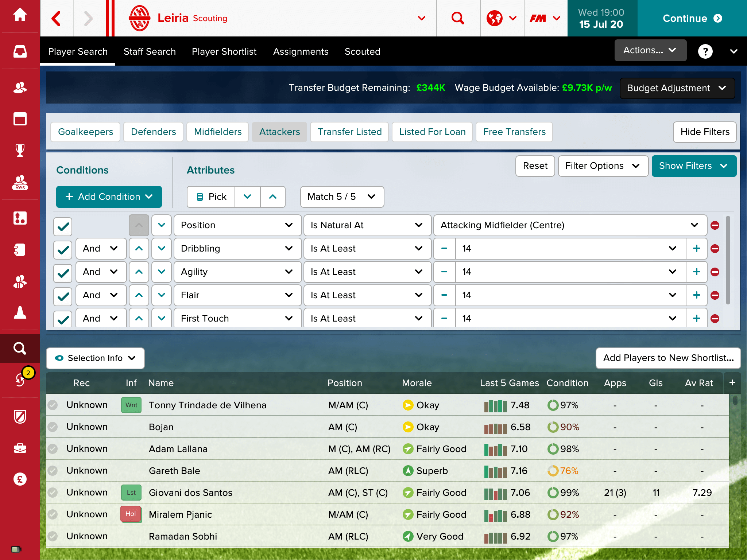Click the Reset filters button

tap(535, 166)
